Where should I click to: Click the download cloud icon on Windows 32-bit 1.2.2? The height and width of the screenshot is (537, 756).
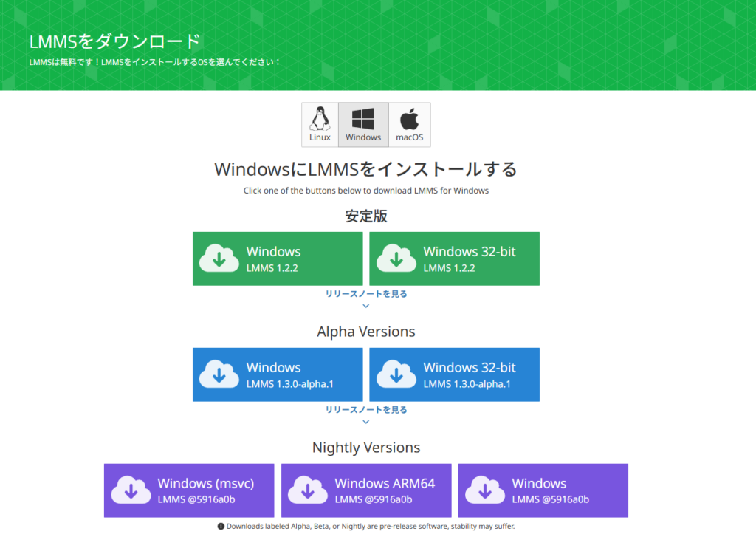(396, 259)
